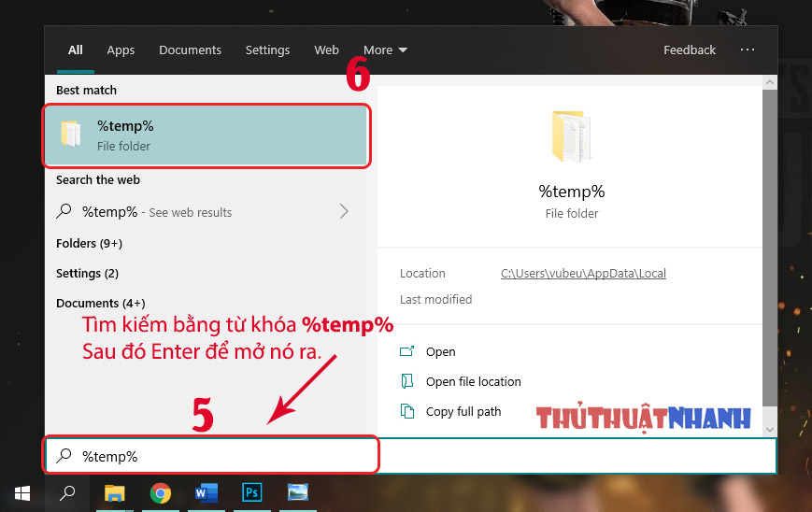Click Open in the preview pane

441,352
